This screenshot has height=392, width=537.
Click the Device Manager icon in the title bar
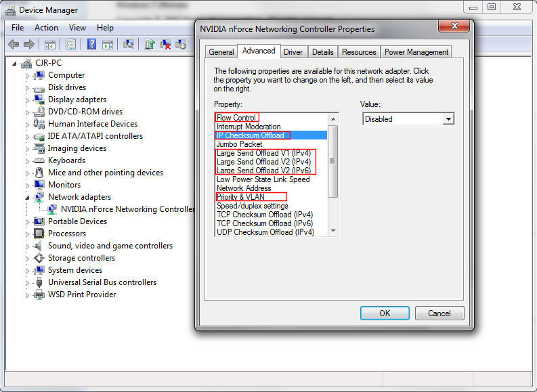10,10
